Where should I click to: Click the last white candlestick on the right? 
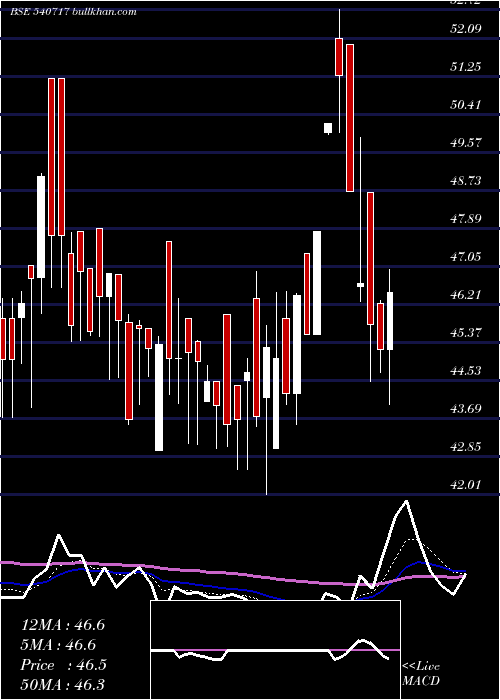[390, 321]
